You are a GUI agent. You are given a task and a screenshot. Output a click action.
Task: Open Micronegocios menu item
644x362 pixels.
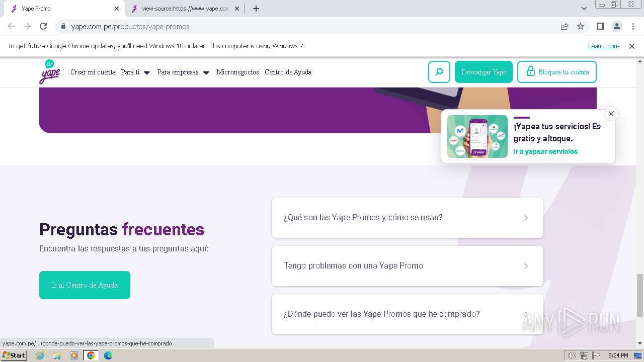coord(237,72)
